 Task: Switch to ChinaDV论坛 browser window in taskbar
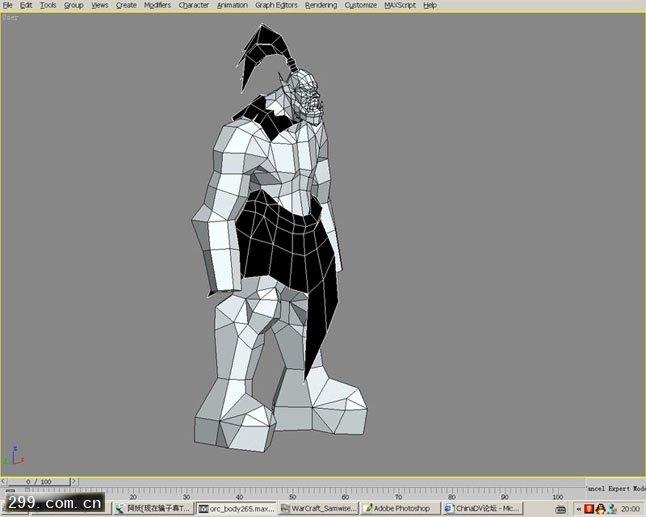[483, 509]
